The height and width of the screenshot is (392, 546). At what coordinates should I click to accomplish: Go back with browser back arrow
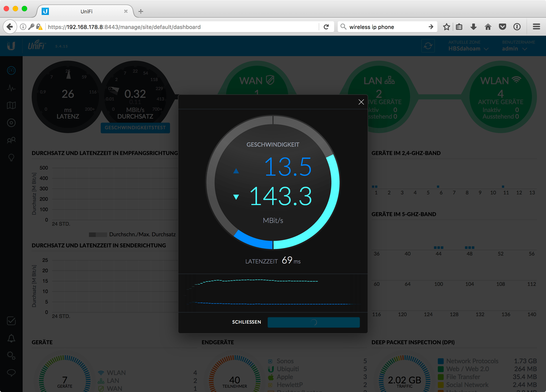tap(10, 27)
